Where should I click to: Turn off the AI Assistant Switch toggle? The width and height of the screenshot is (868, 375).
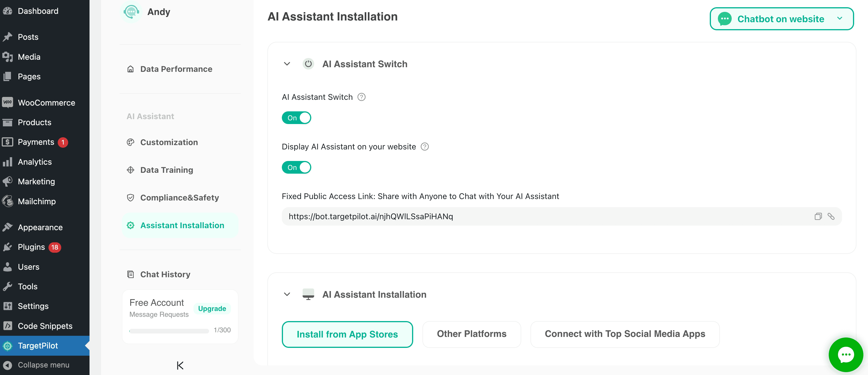pos(296,118)
